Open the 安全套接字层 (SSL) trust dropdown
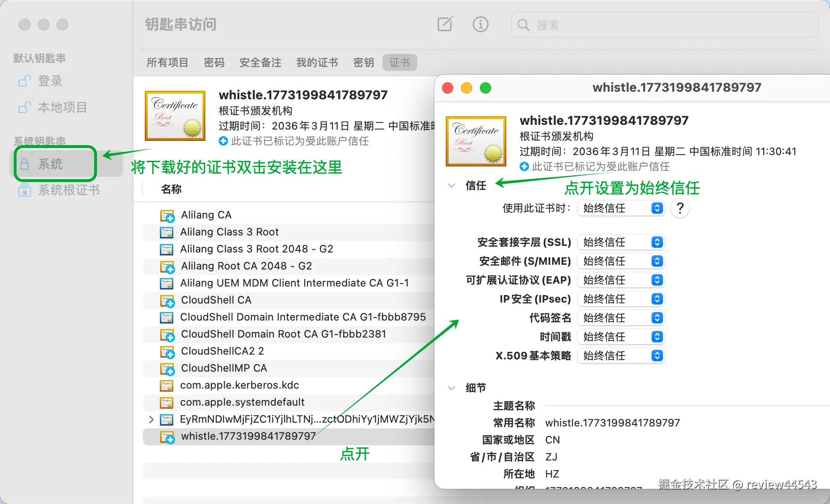 click(621, 242)
